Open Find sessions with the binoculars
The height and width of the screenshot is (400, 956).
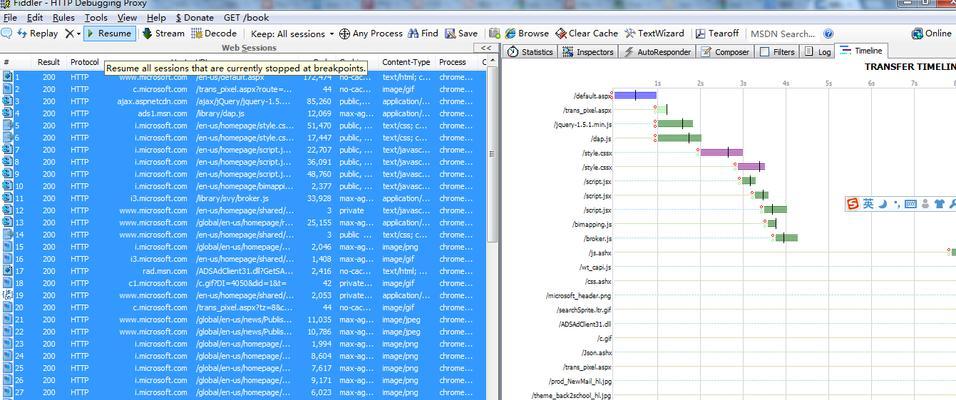(423, 34)
